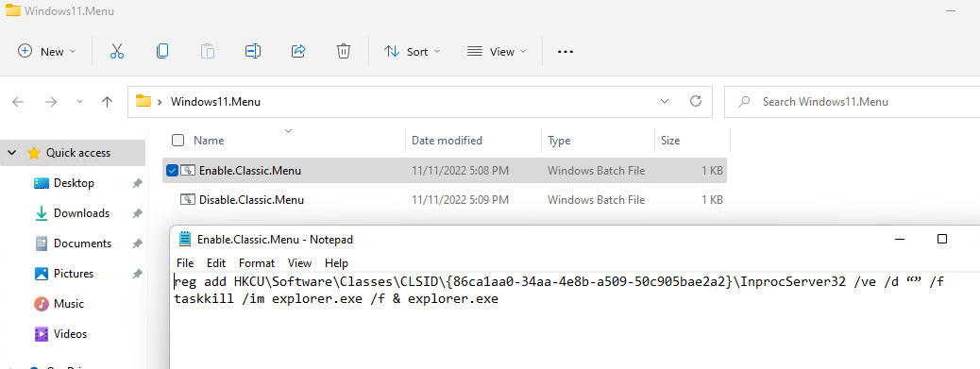The image size is (980, 369).
Task: Open the Notepad View menu
Action: pyautogui.click(x=299, y=263)
